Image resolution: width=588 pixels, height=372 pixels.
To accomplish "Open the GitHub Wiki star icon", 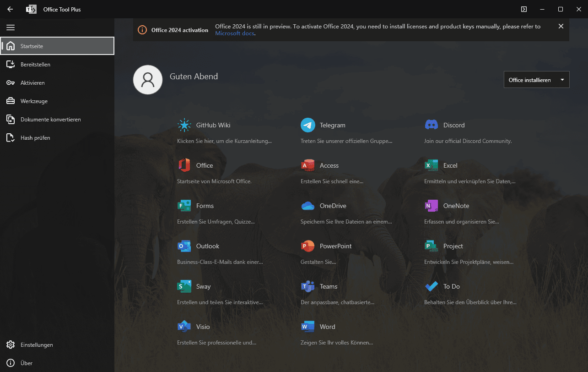I will pos(184,125).
